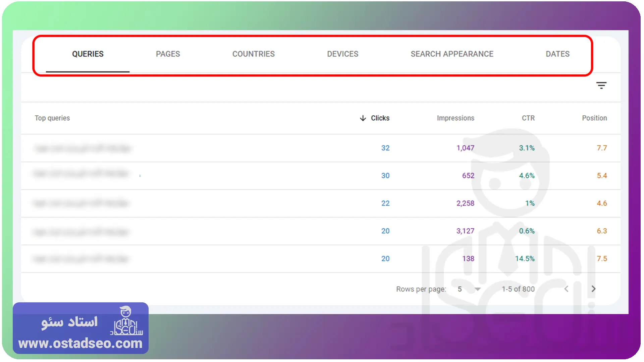Viewport: 644px width, 362px height.
Task: Open the Dates tab
Action: coord(557,54)
